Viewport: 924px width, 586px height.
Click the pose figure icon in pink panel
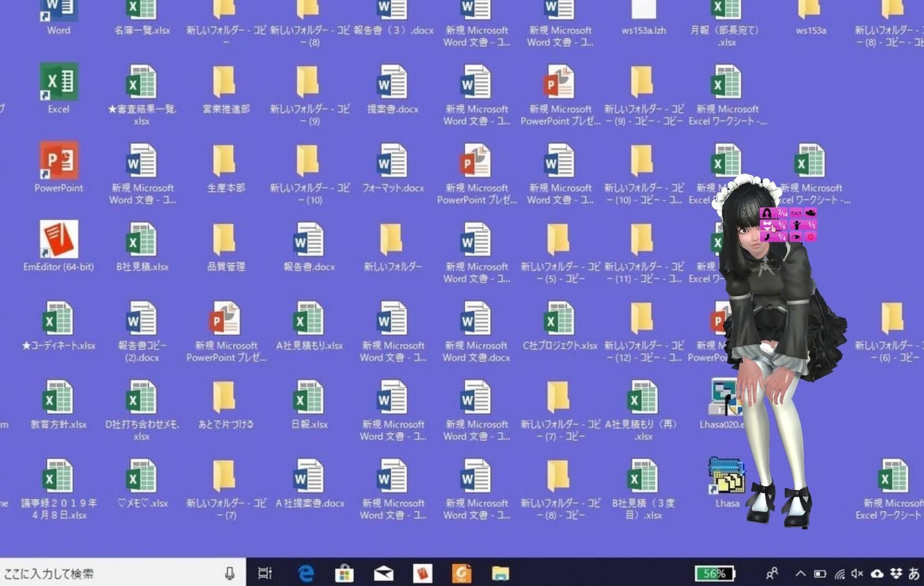[796, 225]
